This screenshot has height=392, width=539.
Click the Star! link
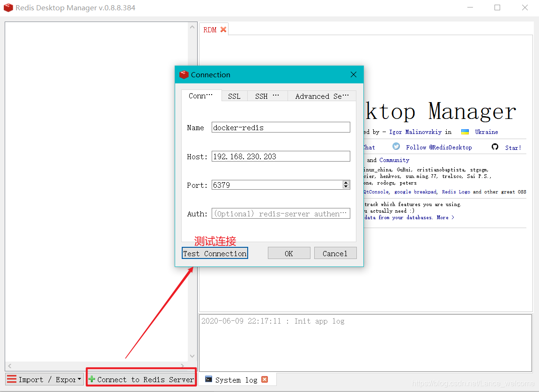[513, 148]
